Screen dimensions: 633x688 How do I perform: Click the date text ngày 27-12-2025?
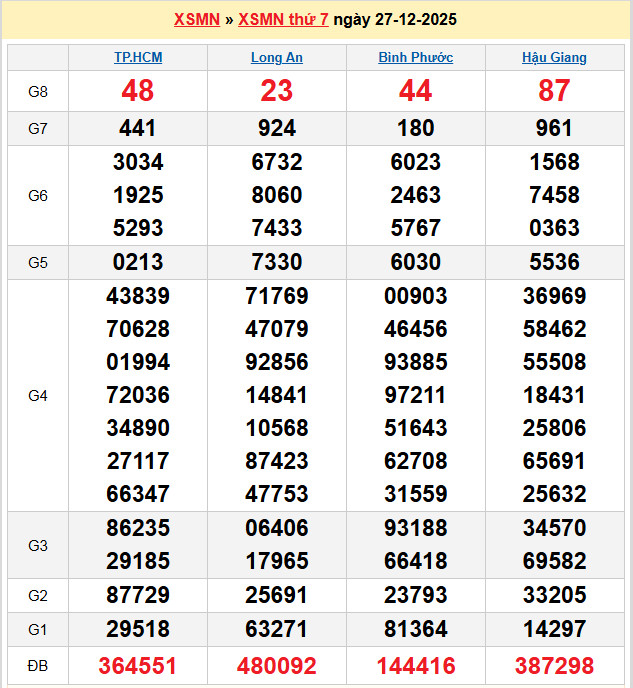tap(395, 20)
